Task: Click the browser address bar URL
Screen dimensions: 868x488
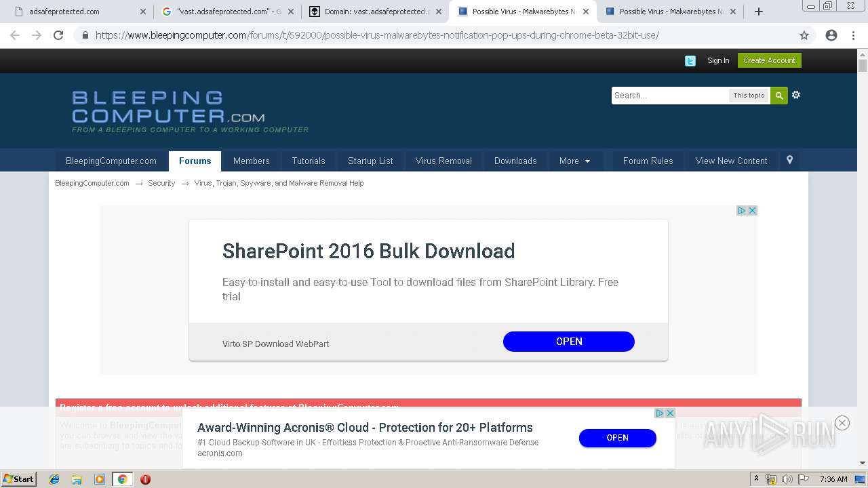Action: tap(377, 35)
